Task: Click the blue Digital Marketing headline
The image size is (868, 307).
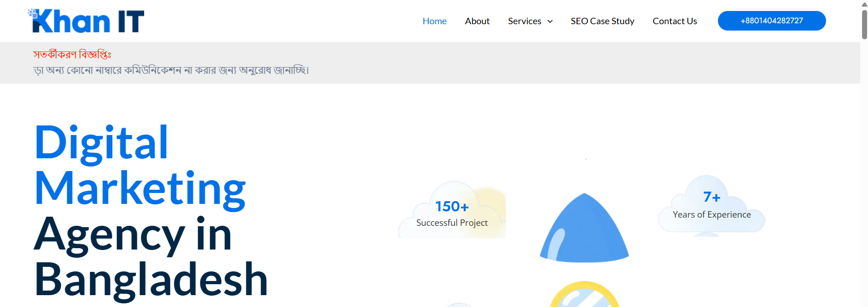Action: [140, 165]
